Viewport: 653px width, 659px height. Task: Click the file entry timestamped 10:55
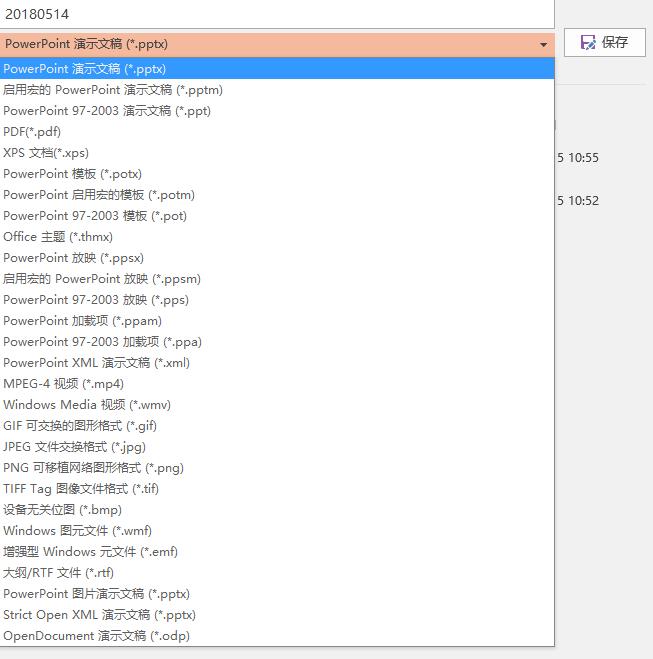pyautogui.click(x=578, y=158)
